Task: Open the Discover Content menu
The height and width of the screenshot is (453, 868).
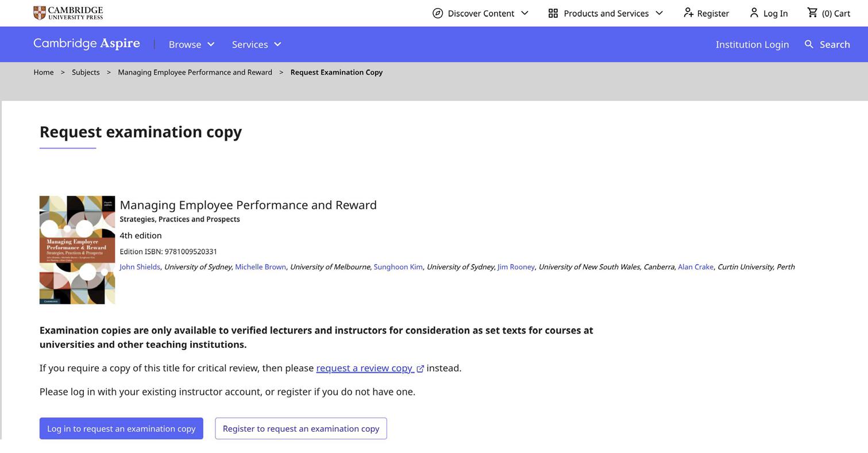Action: point(480,13)
